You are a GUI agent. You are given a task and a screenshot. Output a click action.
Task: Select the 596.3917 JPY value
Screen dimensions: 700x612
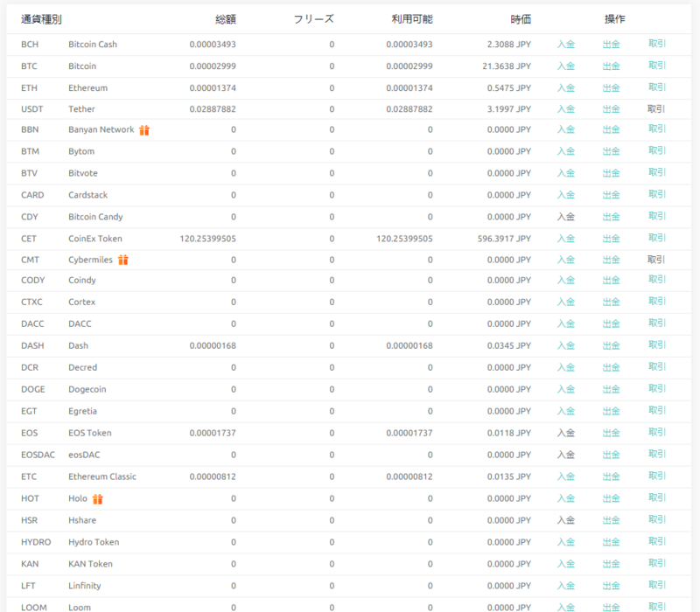coord(504,239)
